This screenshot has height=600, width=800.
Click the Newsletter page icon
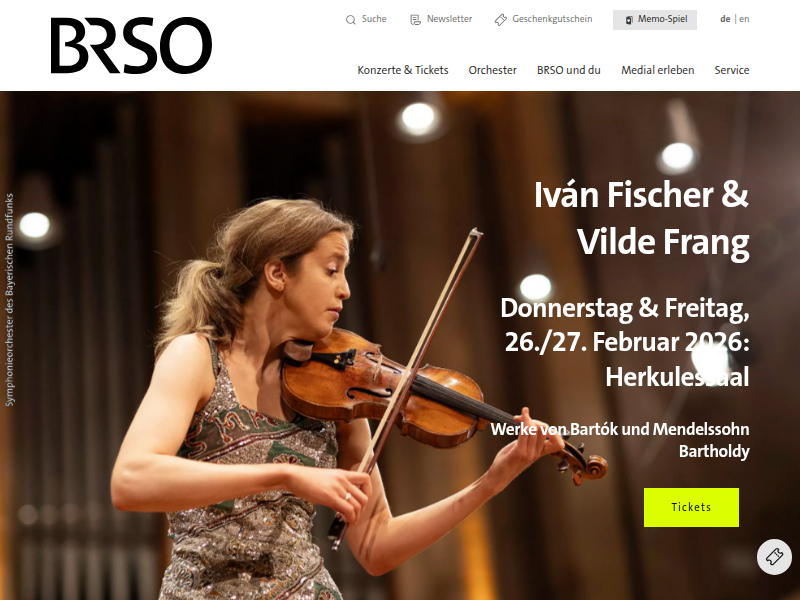415,20
